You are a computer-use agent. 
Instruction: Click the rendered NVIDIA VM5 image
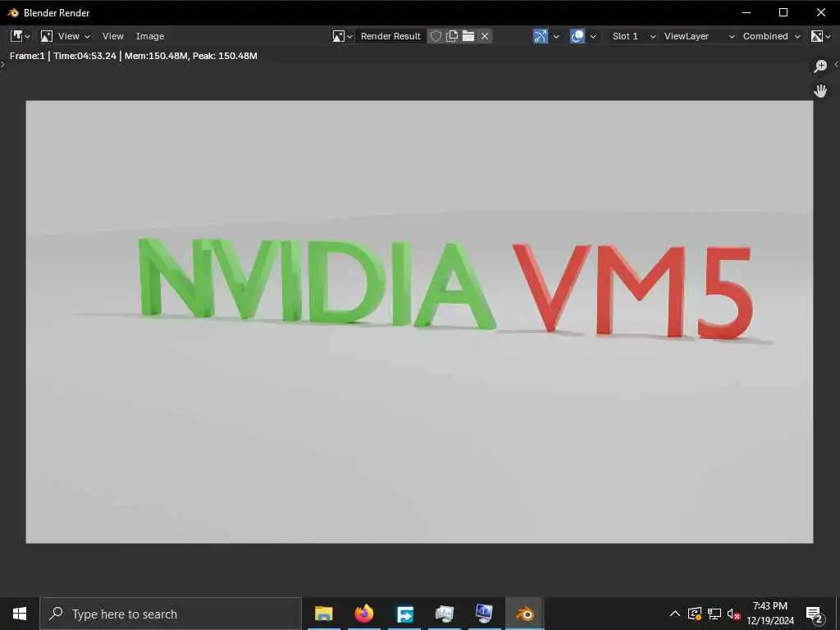(x=419, y=322)
